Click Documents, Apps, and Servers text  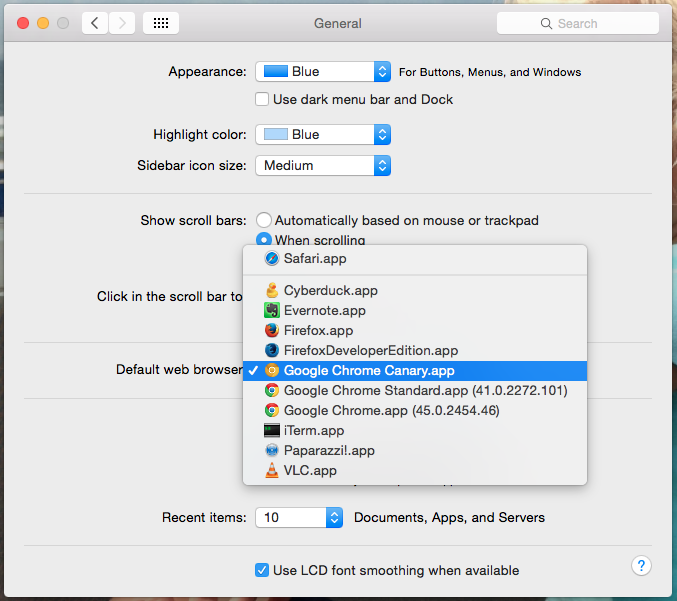click(x=449, y=518)
